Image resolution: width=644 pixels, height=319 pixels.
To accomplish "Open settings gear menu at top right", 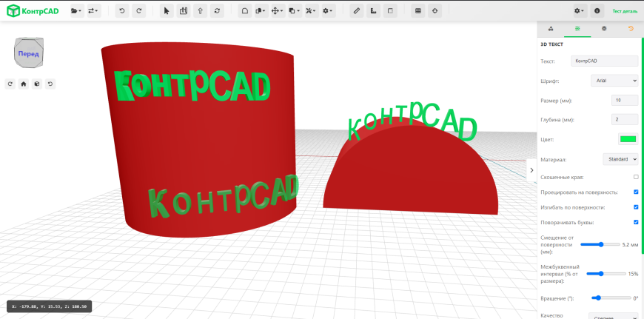I will click(x=580, y=11).
